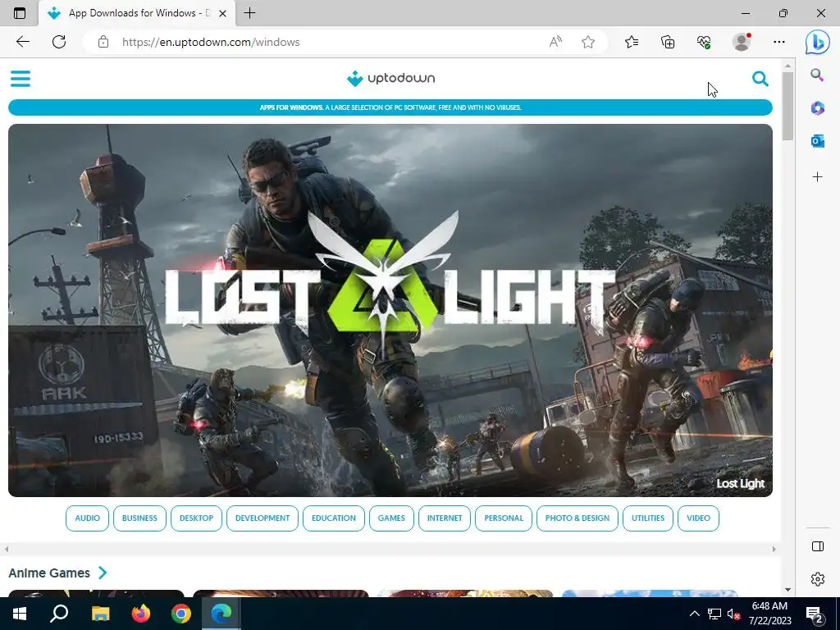Open the Uptodown hamburger menu
840x630 pixels.
[x=21, y=79]
